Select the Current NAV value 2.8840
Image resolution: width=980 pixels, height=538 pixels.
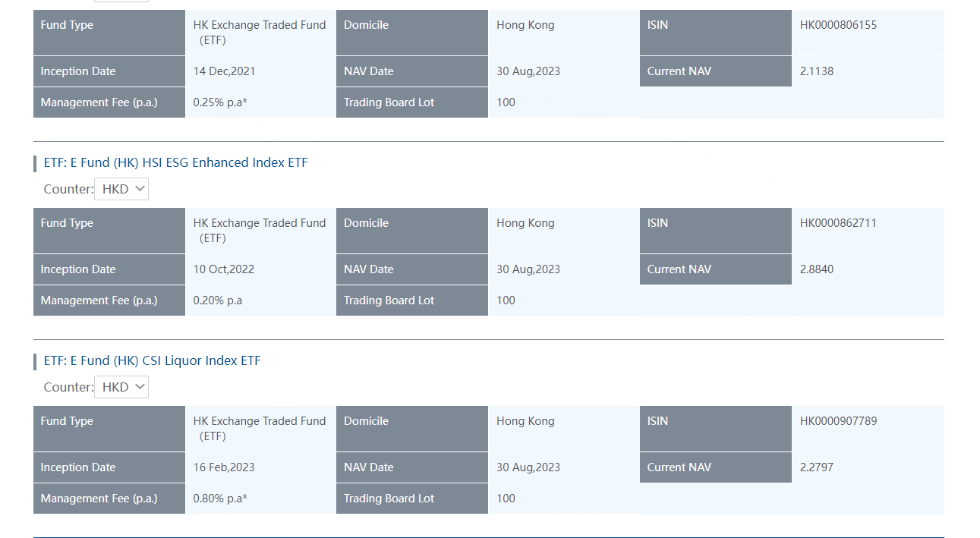coord(817,269)
